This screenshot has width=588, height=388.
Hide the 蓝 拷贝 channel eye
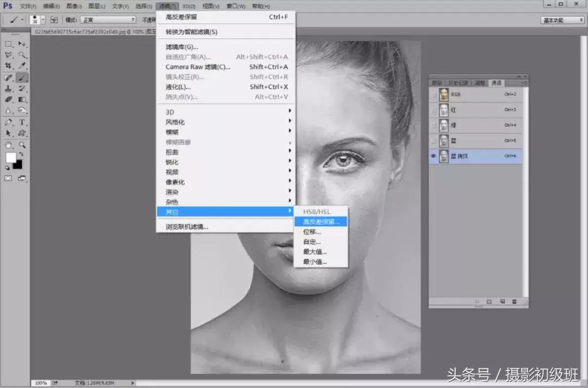point(434,156)
